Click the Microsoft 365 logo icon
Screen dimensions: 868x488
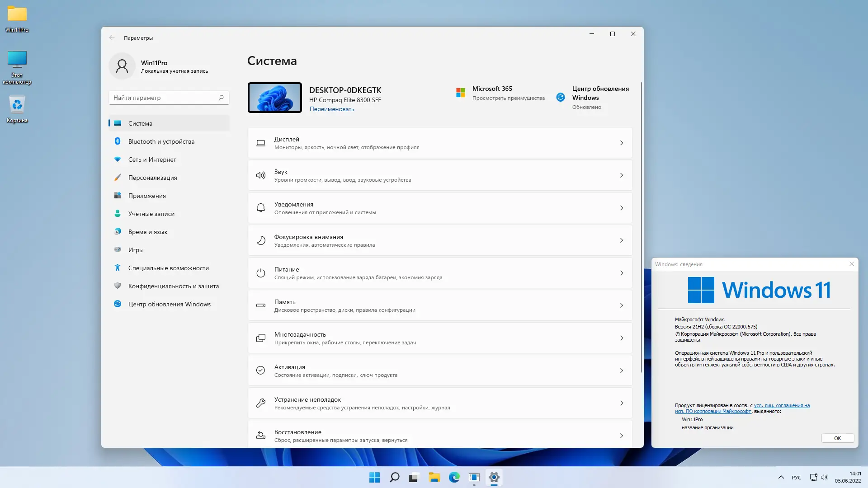(461, 93)
